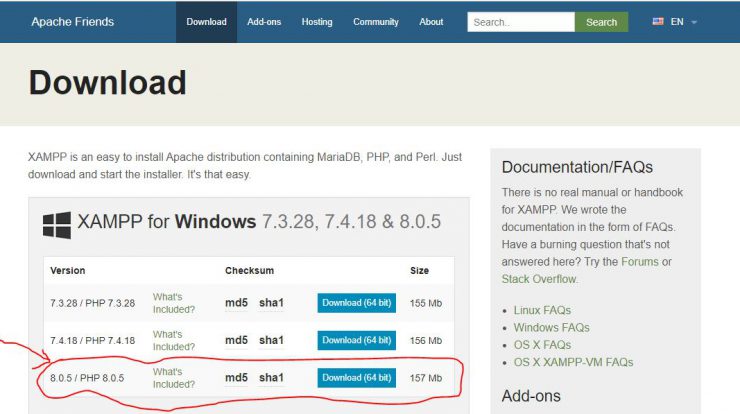Viewport: 740px width, 414px height.
Task: Open What's Included for 7.4.18
Action: click(174, 340)
